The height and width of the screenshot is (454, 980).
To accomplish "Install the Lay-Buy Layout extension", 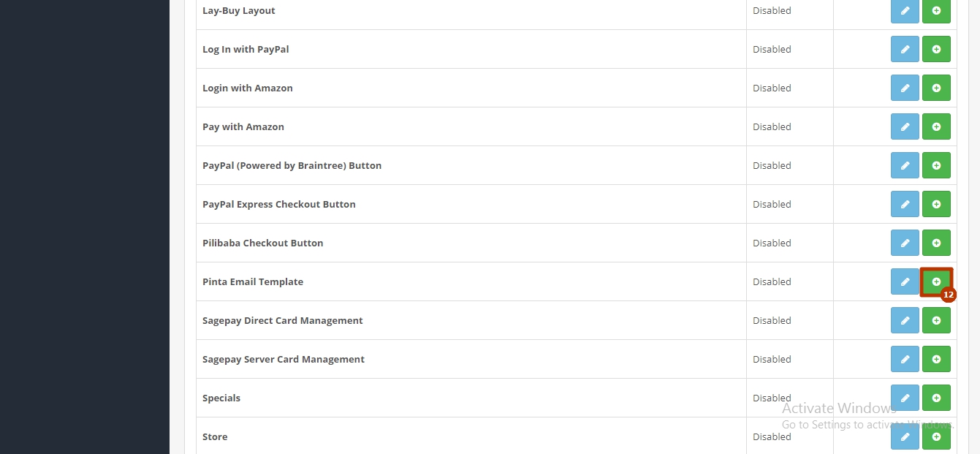I will [x=936, y=11].
